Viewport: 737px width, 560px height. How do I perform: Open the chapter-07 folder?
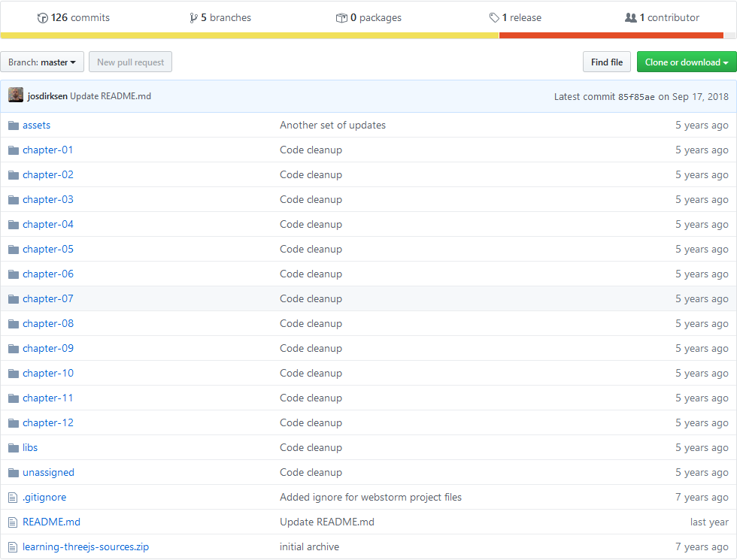pyautogui.click(x=48, y=299)
